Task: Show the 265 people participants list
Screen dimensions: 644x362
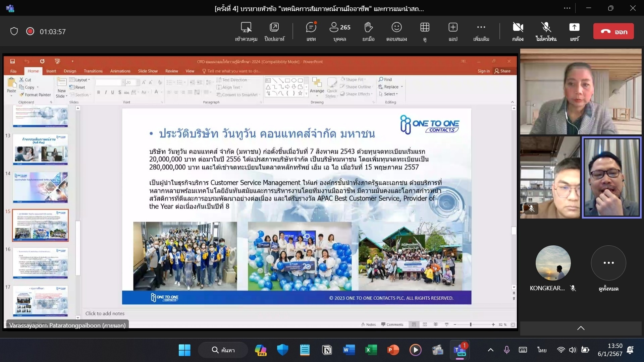Action: coord(340,32)
